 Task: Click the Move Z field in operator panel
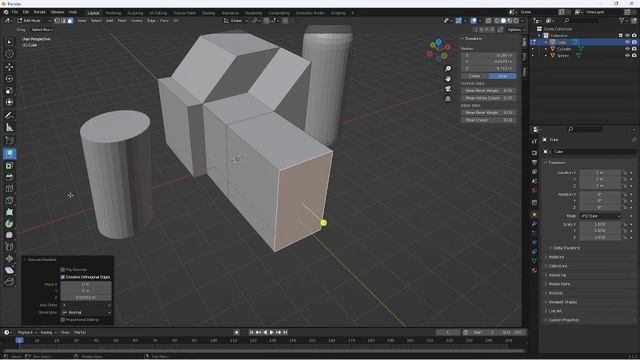tap(86, 297)
